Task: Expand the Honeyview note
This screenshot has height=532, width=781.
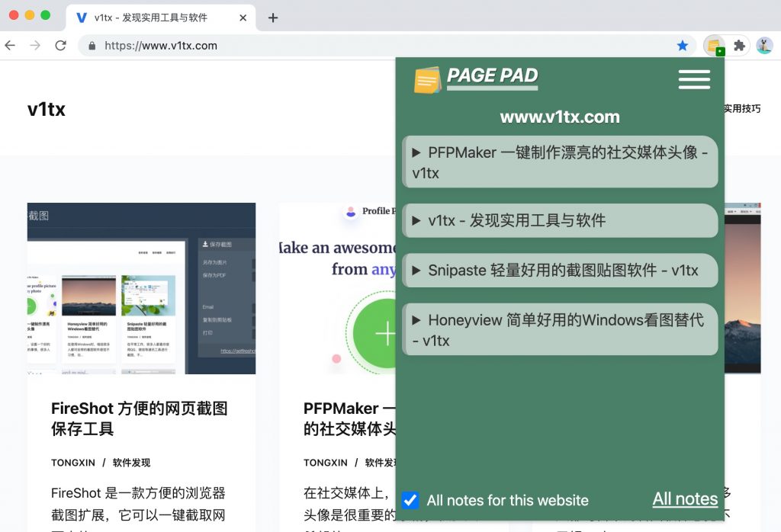Action: (x=560, y=329)
